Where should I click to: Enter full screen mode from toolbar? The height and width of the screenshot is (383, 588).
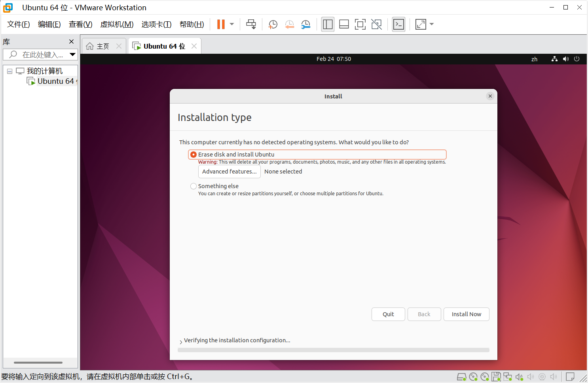pos(360,25)
